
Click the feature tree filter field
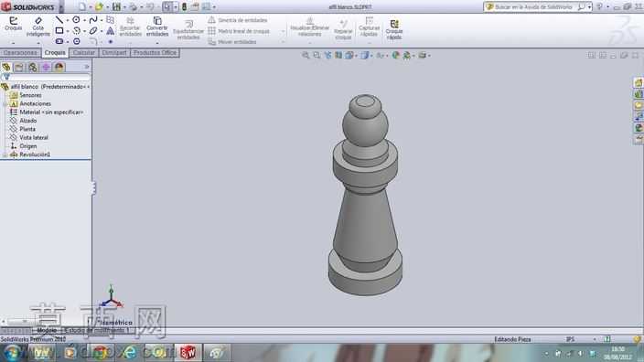[x=46, y=77]
